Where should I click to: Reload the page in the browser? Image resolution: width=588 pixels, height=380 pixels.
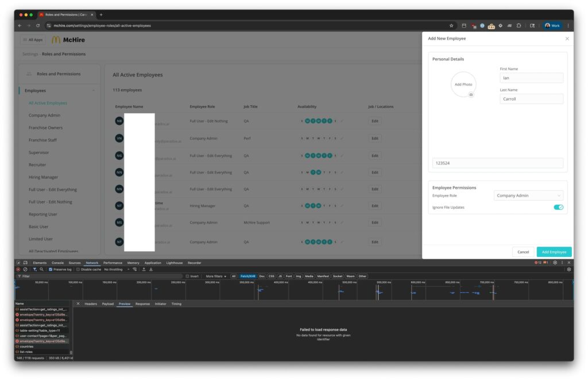tap(38, 25)
